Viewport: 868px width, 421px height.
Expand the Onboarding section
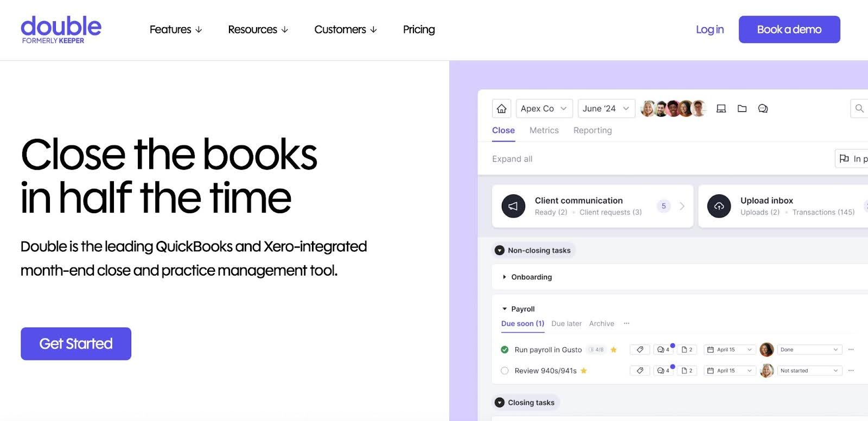pos(505,277)
